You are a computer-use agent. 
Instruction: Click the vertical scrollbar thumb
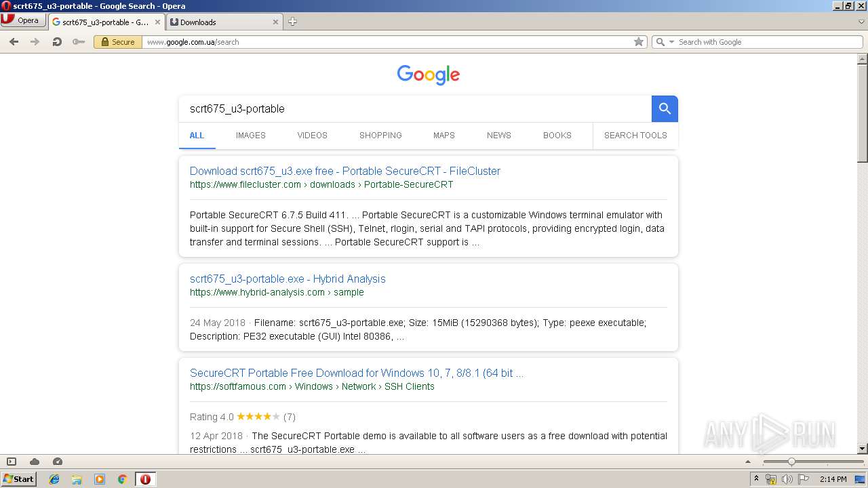point(863,113)
